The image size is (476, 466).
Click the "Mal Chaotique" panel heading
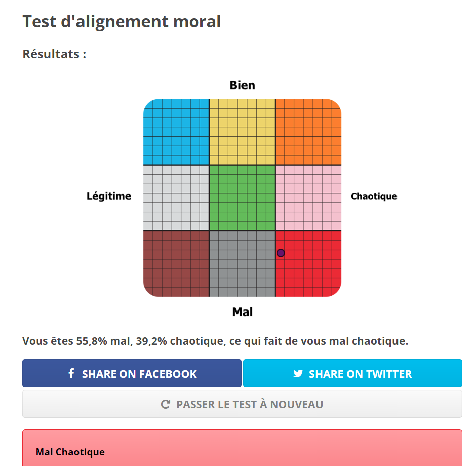[70, 452]
